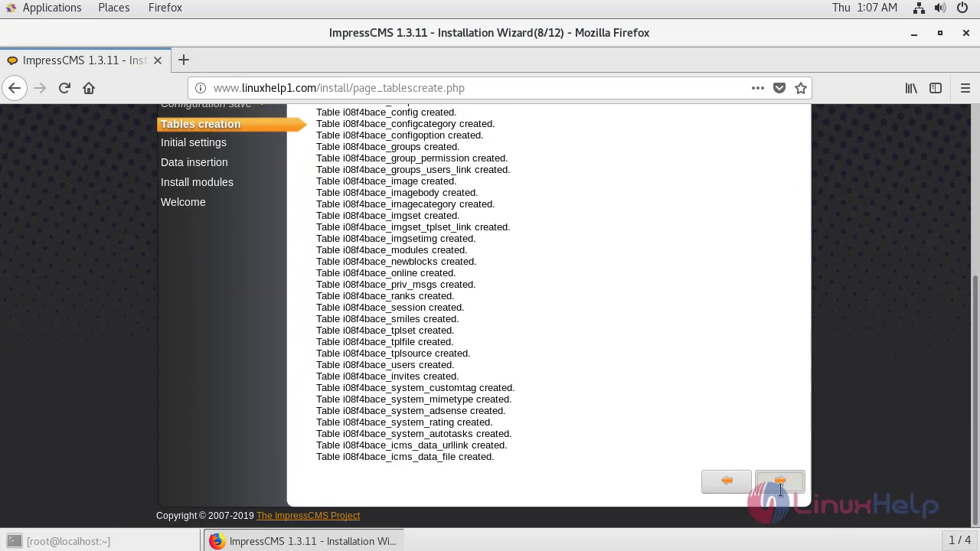Select Data insertion step in sidebar
The height and width of the screenshot is (551, 980).
tap(194, 162)
